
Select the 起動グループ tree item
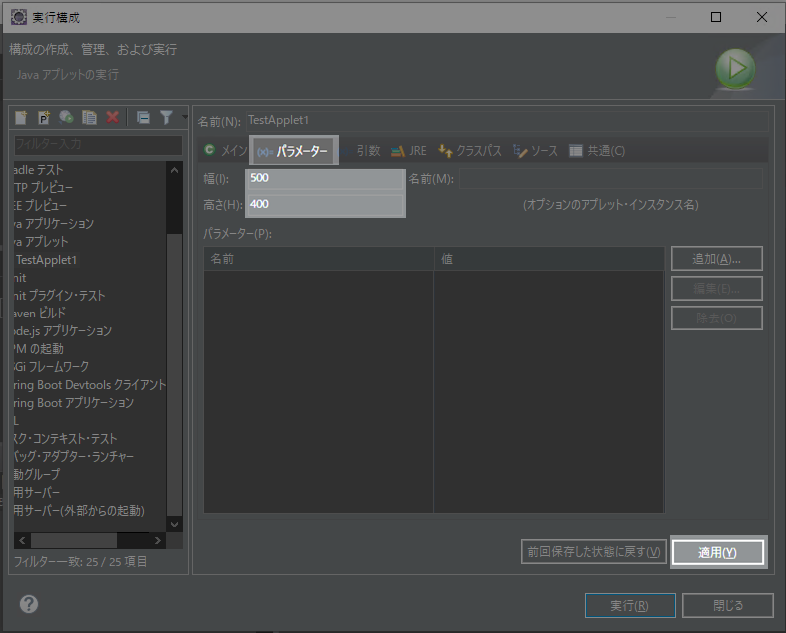tap(38, 474)
